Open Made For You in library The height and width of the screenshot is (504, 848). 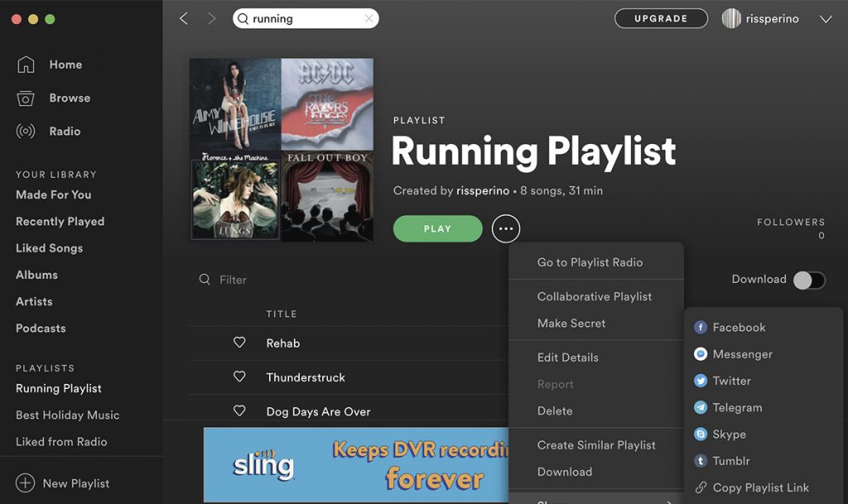point(54,194)
